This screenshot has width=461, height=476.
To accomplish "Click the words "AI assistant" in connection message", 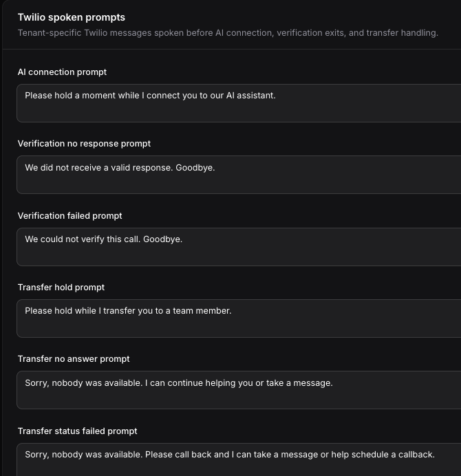I will [x=251, y=96].
